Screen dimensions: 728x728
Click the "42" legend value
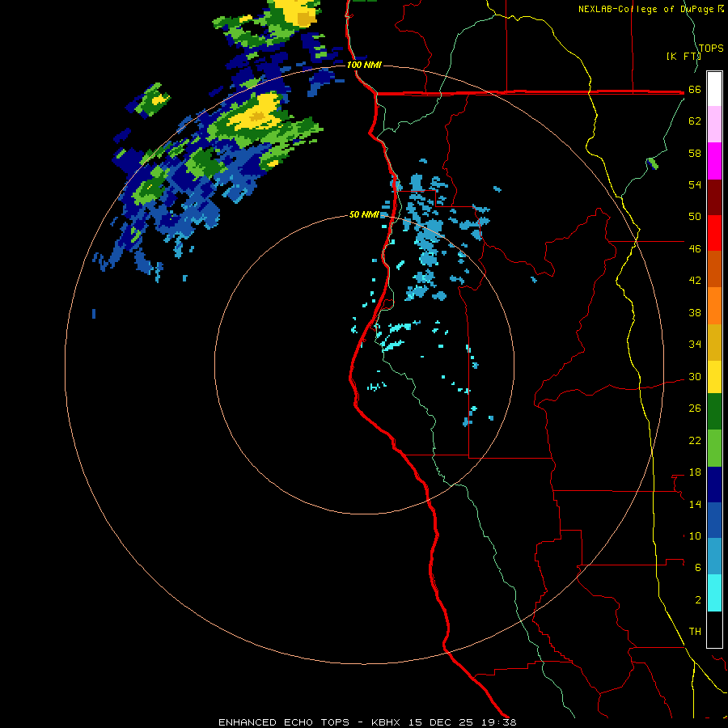tap(695, 281)
